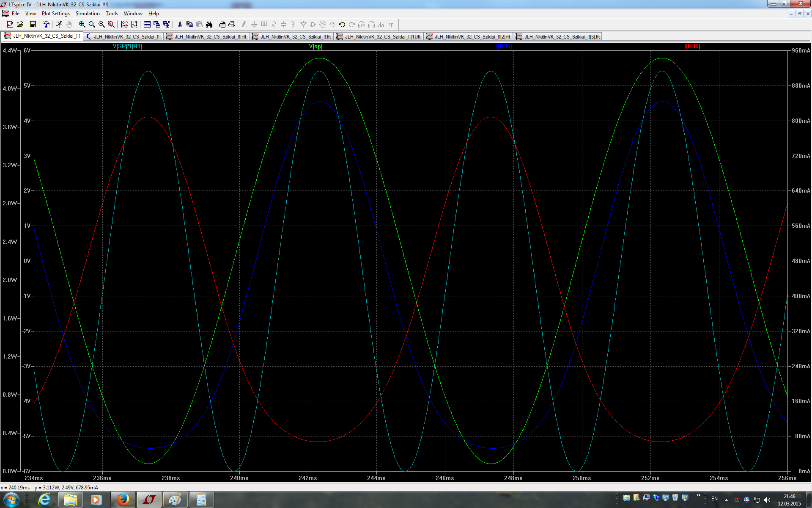
Task: Restore the inner document window button
Action: click(799, 14)
